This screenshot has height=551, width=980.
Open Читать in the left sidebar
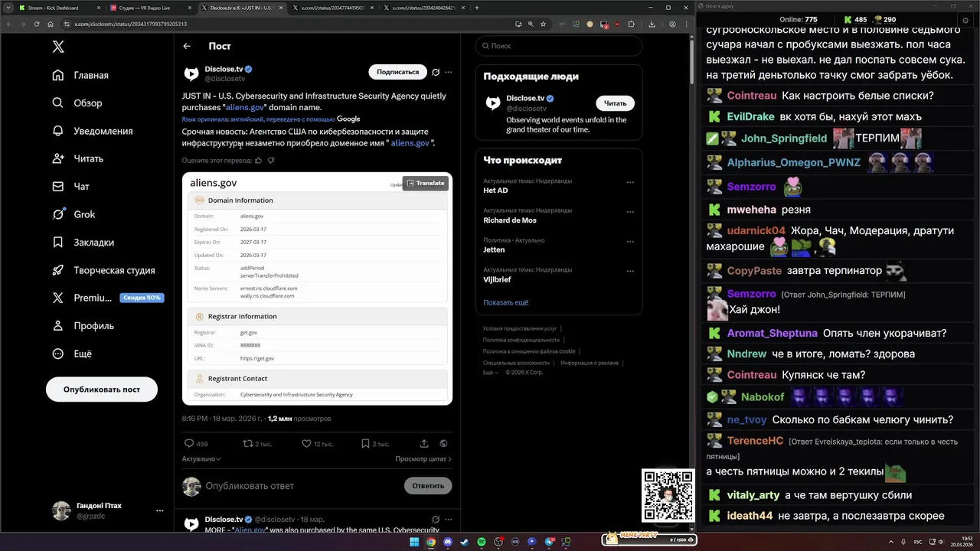77,158
